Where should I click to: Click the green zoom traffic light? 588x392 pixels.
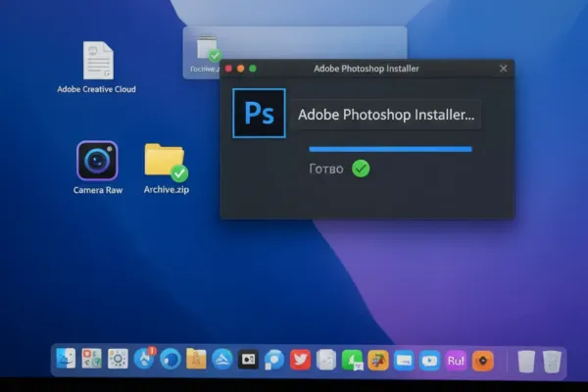point(253,69)
